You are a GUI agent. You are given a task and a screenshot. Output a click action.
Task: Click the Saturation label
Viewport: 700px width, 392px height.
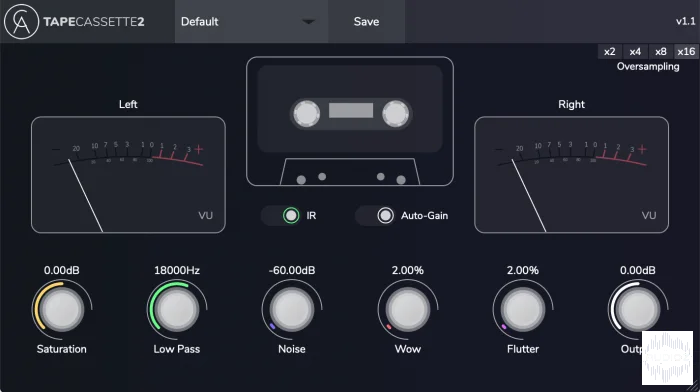tap(62, 349)
